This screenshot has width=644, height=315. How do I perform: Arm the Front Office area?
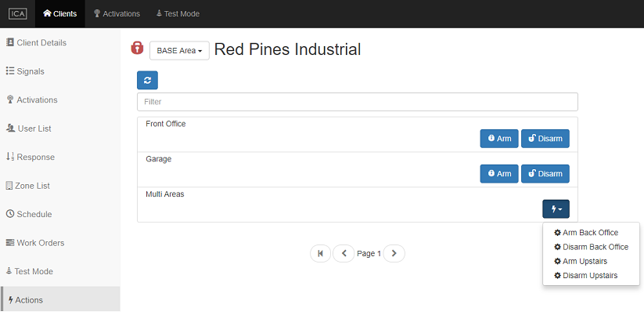[x=499, y=139]
